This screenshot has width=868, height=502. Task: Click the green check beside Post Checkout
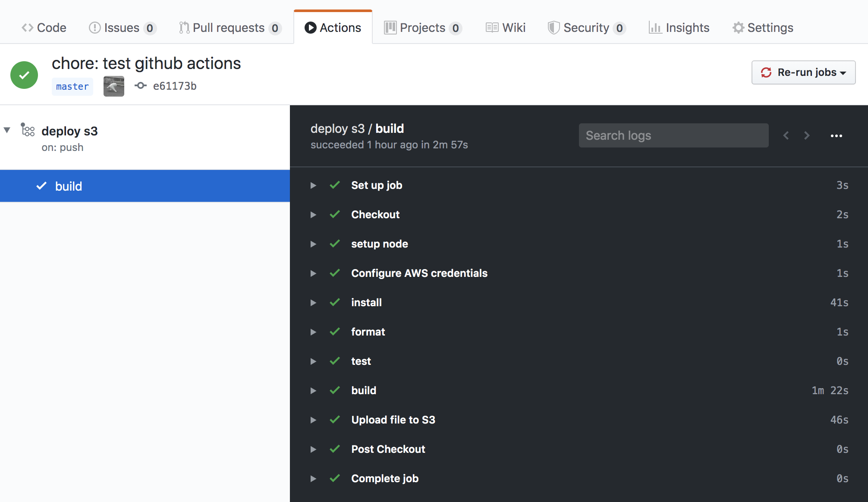tap(335, 449)
